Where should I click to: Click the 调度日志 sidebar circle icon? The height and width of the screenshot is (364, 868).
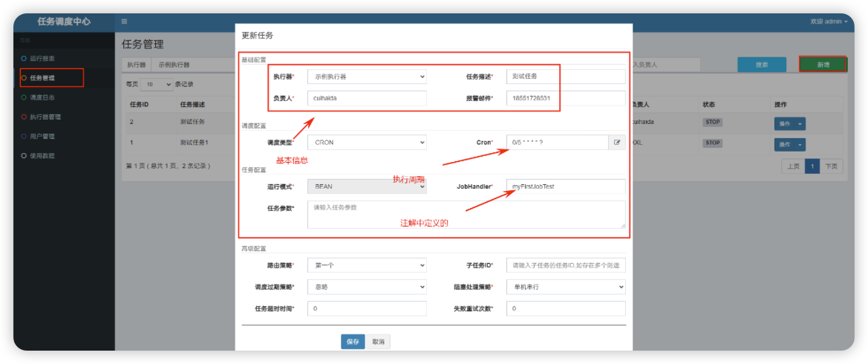click(x=23, y=97)
